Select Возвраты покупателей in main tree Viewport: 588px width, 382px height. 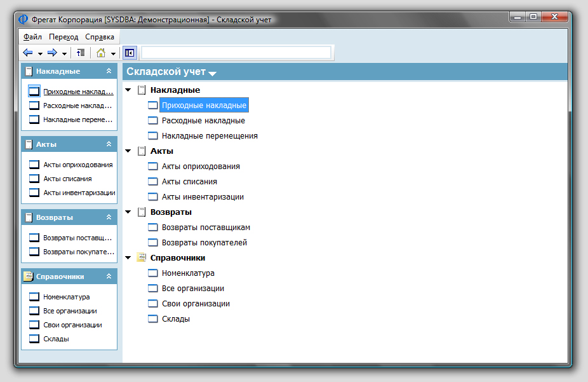coord(204,242)
